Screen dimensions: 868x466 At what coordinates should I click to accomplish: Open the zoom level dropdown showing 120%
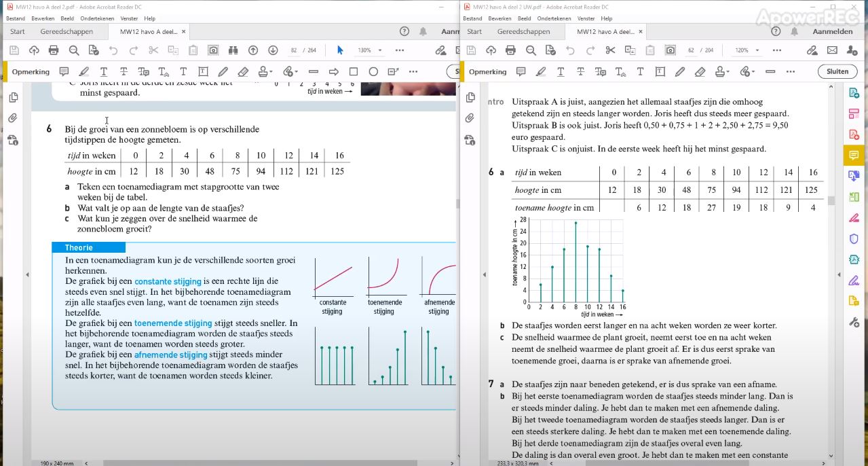(x=757, y=50)
